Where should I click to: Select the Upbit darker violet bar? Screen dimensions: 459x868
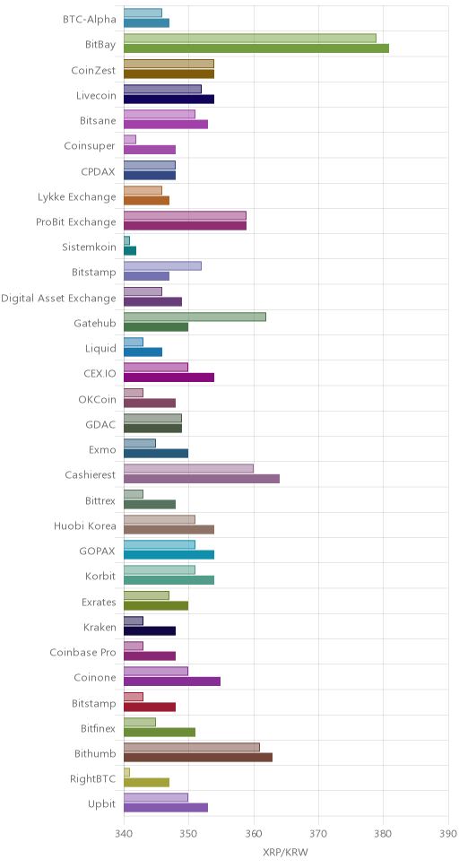pos(166,808)
